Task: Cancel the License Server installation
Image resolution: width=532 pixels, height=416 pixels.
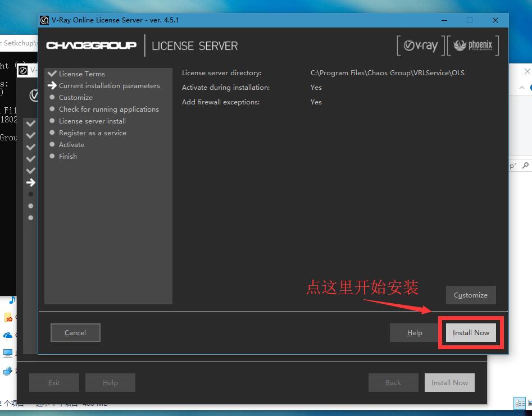Action: [x=75, y=332]
